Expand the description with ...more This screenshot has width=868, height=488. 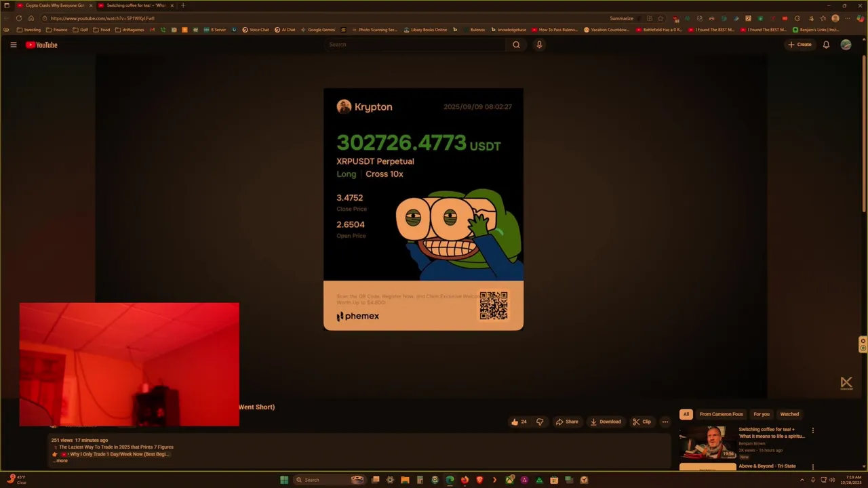61,461
